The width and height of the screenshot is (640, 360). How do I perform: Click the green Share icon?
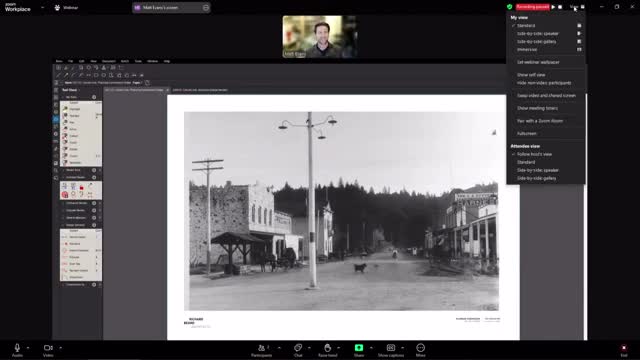pos(359,348)
